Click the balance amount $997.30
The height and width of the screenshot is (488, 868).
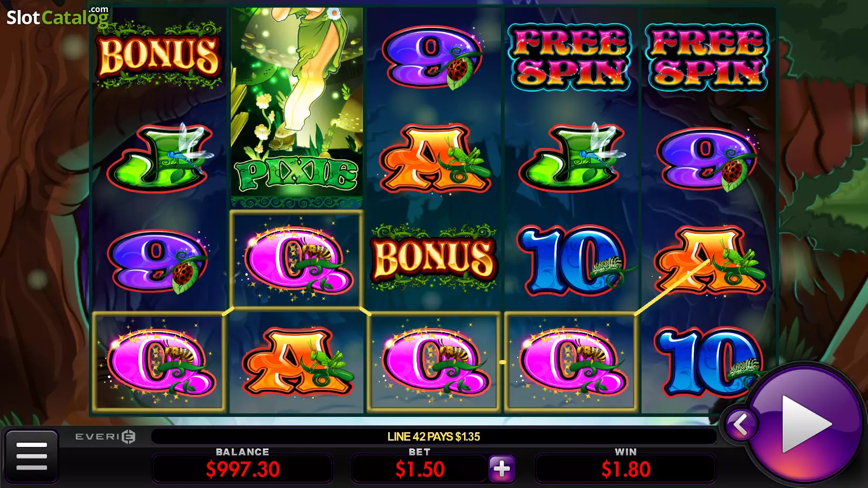(x=243, y=469)
